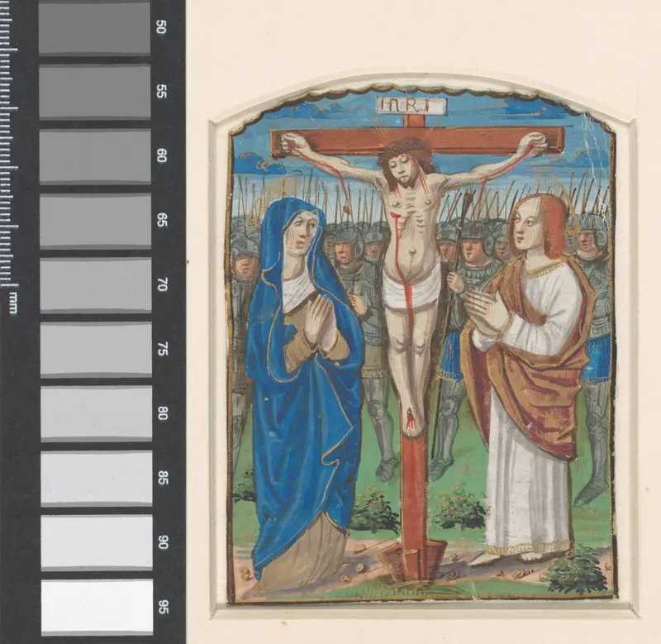Click the number 70 on the gray scale
The height and width of the screenshot is (644, 661).
(x=162, y=284)
